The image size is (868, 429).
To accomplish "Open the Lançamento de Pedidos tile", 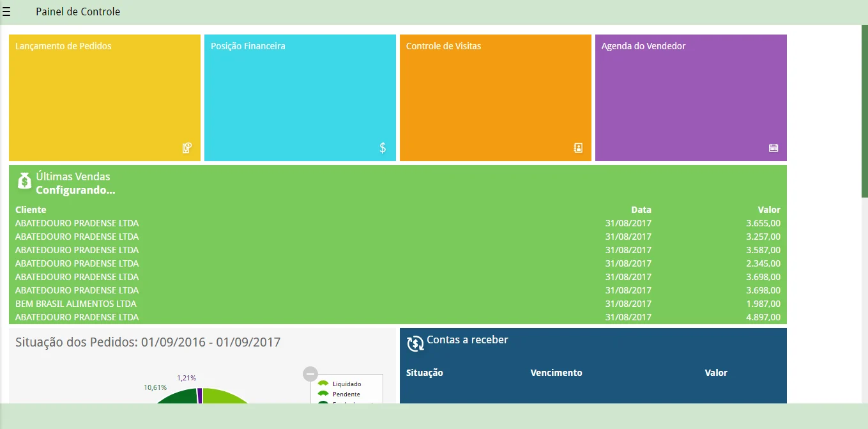I will 105,98.
